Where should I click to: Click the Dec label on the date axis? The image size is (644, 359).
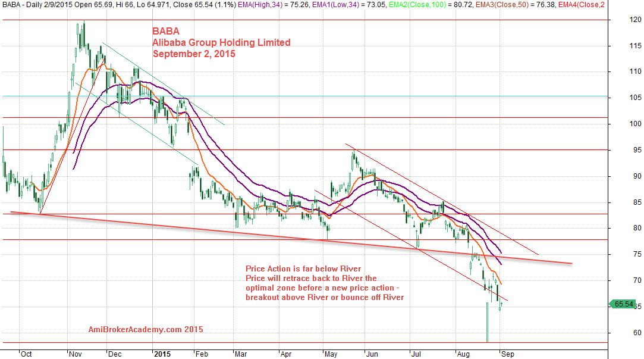[115, 354]
